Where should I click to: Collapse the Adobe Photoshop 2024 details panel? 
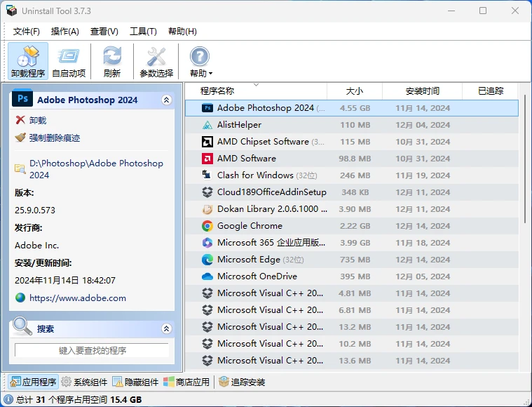[x=166, y=100]
